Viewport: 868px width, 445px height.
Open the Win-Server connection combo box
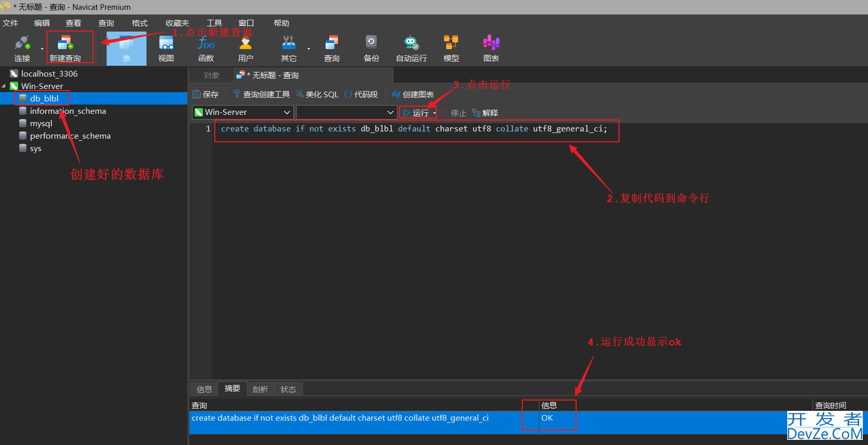(x=243, y=112)
